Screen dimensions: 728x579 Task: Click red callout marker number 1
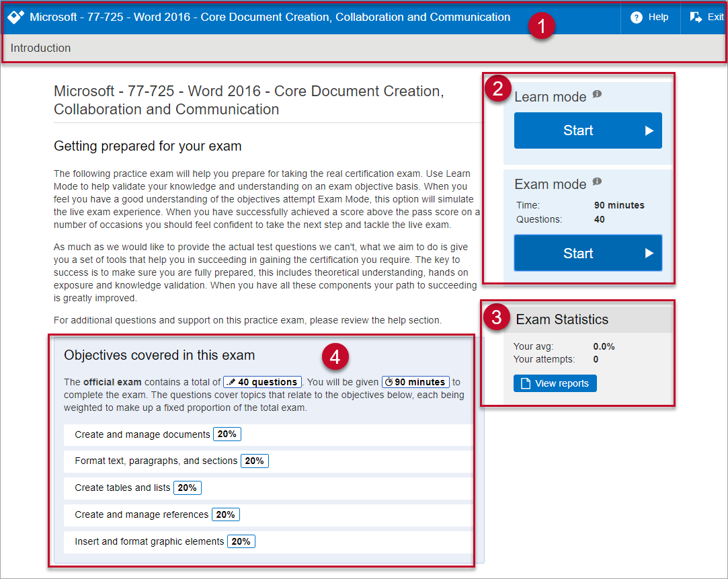coord(541,27)
